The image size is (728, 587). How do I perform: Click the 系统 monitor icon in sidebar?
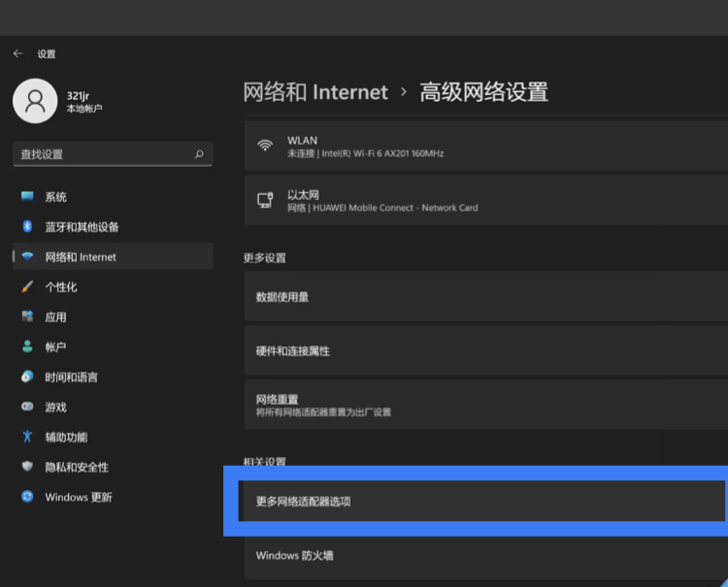coord(27,196)
